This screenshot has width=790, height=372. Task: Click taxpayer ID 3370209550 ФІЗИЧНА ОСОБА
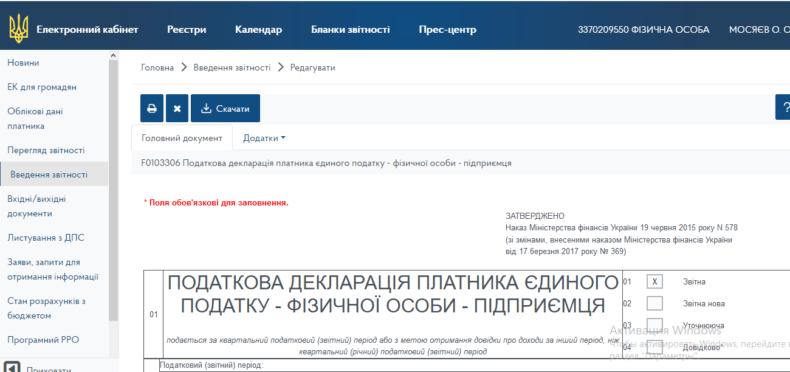(x=643, y=30)
